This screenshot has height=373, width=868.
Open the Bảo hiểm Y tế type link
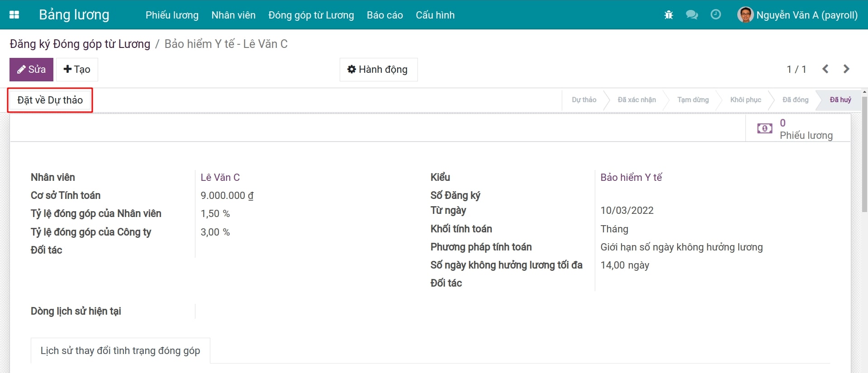point(631,178)
